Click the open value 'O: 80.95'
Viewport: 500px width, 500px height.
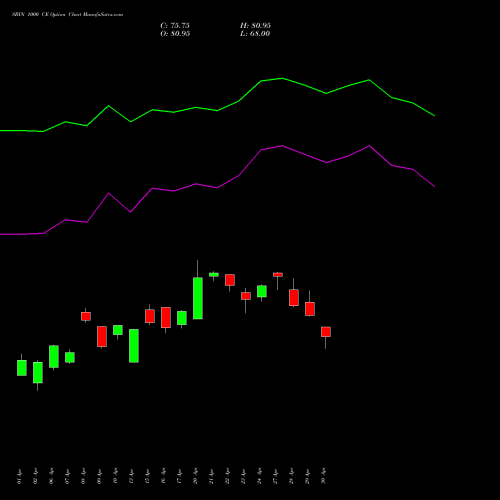(x=175, y=34)
